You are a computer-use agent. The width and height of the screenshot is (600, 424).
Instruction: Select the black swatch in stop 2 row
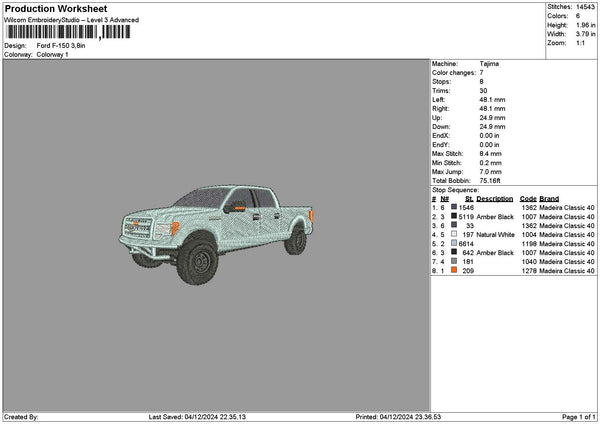454,216
